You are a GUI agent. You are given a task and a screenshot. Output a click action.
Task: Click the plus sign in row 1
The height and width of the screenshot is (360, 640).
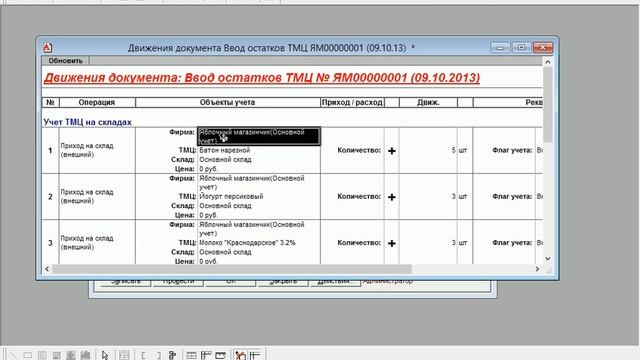coord(392,151)
